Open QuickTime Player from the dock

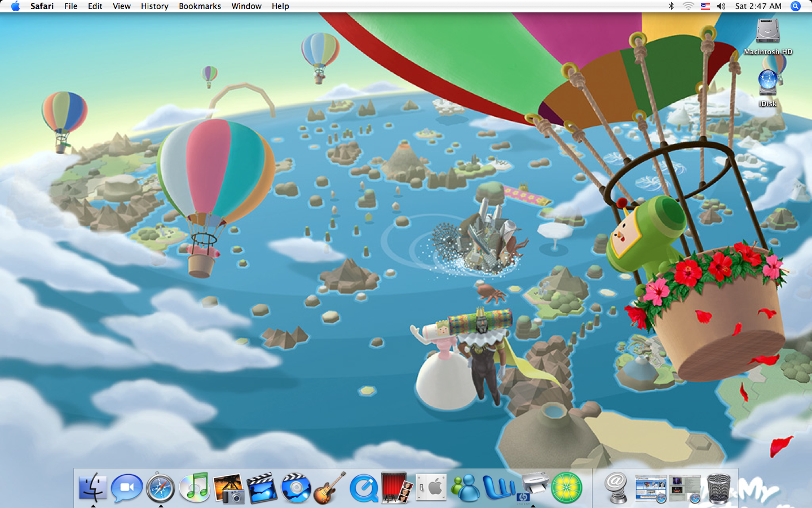coord(364,488)
